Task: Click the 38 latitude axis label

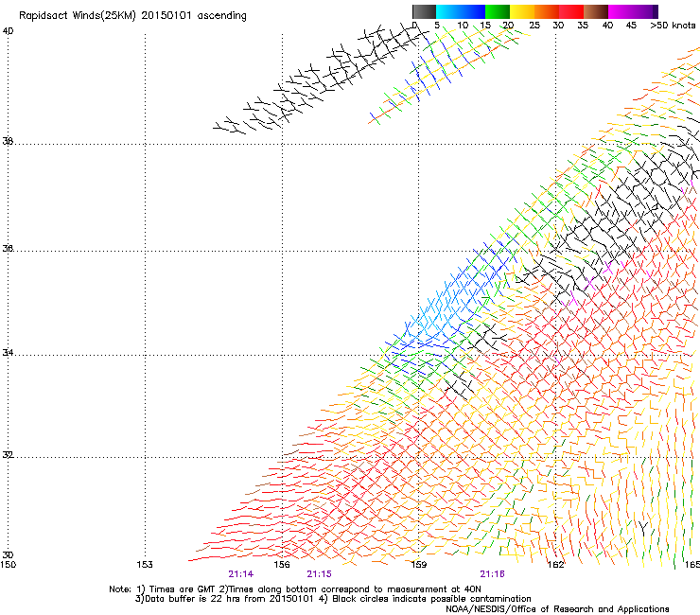Action: pyautogui.click(x=8, y=141)
